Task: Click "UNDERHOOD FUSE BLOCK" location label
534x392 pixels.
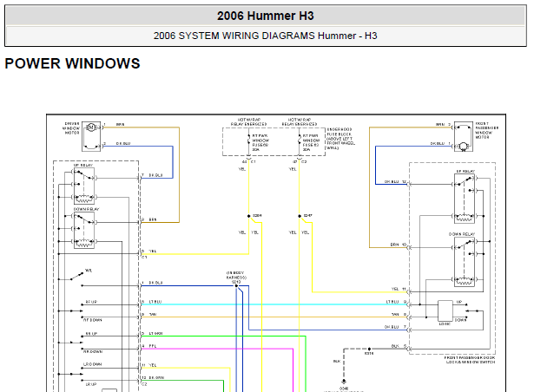Action: [x=340, y=139]
